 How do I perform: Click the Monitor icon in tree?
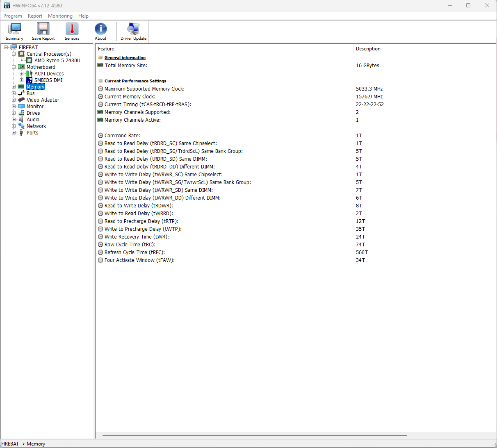(21, 106)
